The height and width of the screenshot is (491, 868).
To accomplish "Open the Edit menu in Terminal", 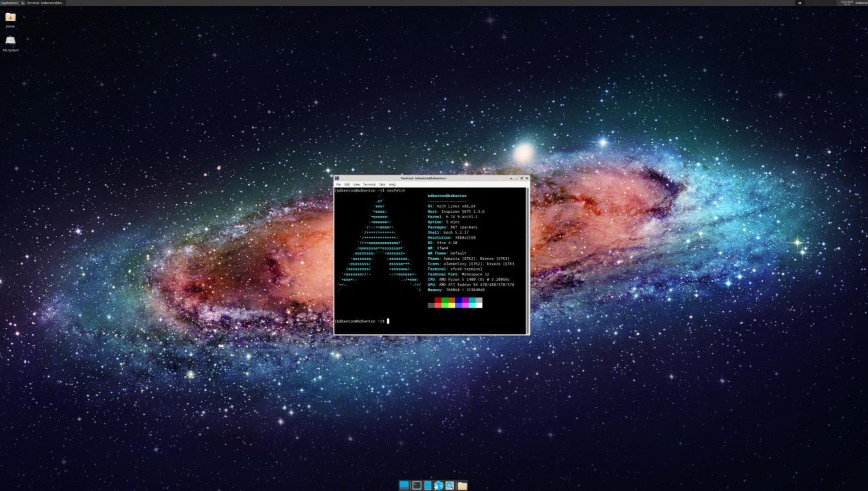I will pyautogui.click(x=347, y=185).
